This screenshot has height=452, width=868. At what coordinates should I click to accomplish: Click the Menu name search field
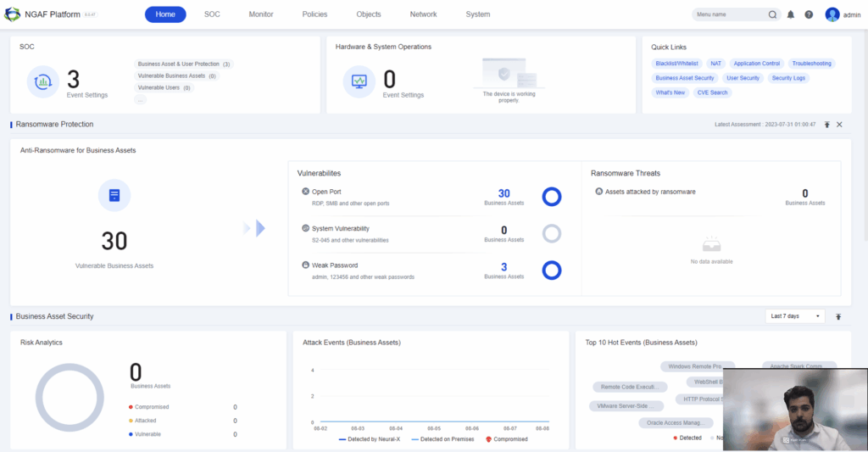[x=729, y=14]
